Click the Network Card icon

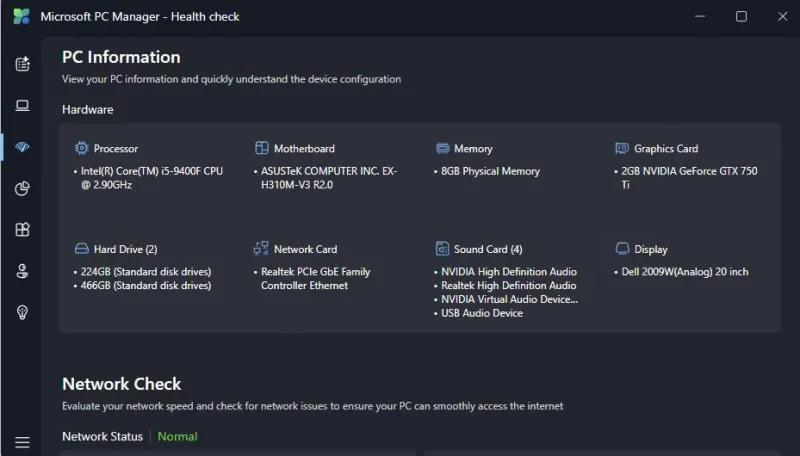pyautogui.click(x=262, y=249)
